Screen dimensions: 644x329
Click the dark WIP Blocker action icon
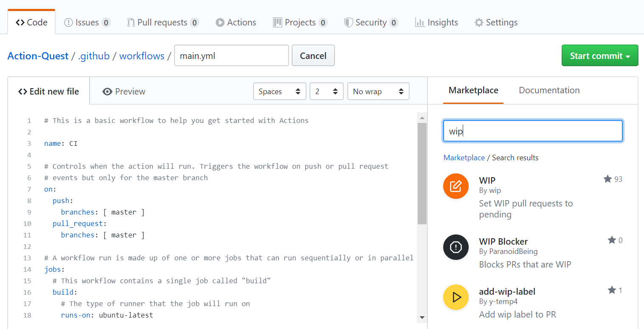456,247
